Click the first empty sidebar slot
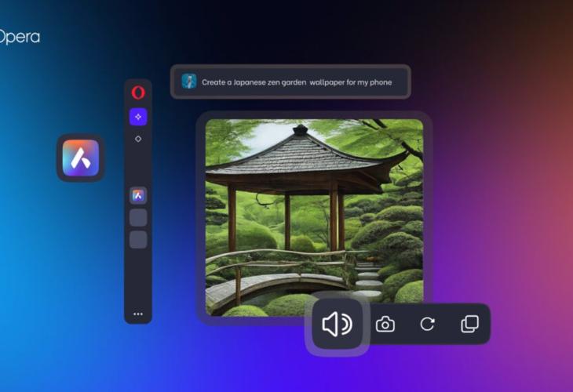Viewport: 573px width, 392px height. click(x=138, y=218)
